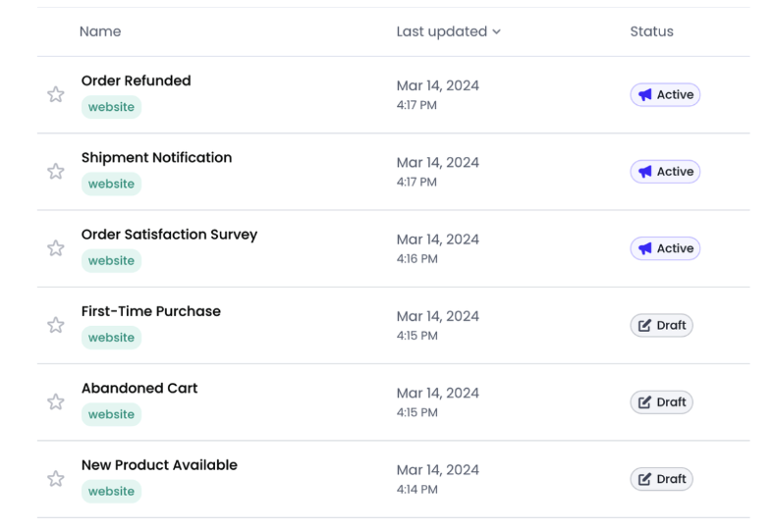774x532 pixels.
Task: Select website tag under Order Satisfaction Survey
Action: [111, 261]
